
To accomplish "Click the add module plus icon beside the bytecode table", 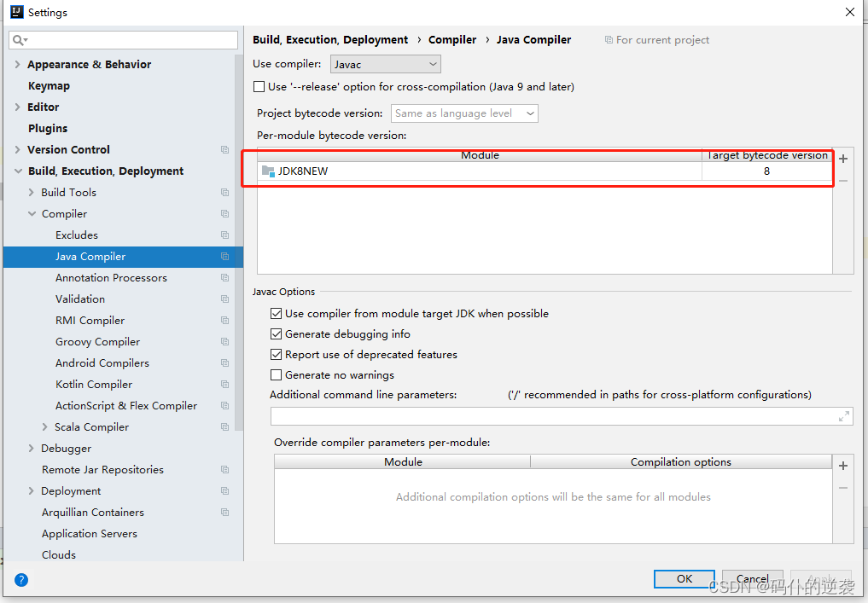I will [843, 159].
